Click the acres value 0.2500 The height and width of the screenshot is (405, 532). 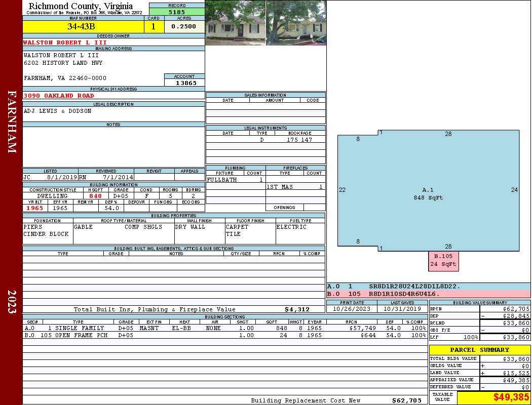pos(184,27)
